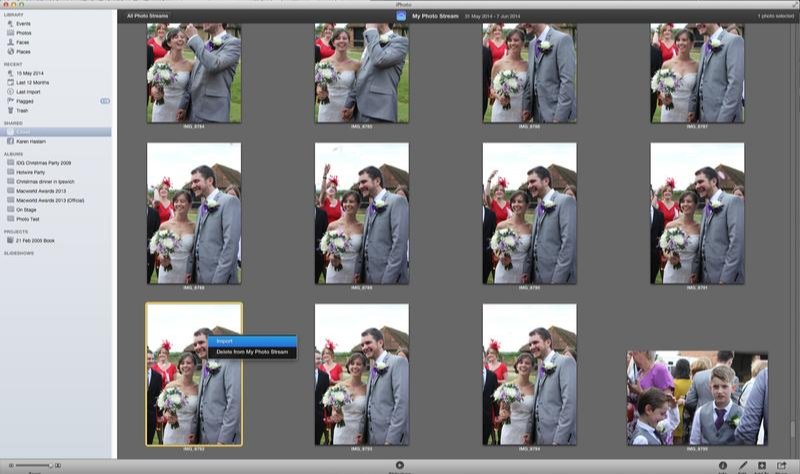Select photo IMG_8785 thumbnail
800x474 pixels.
point(362,73)
